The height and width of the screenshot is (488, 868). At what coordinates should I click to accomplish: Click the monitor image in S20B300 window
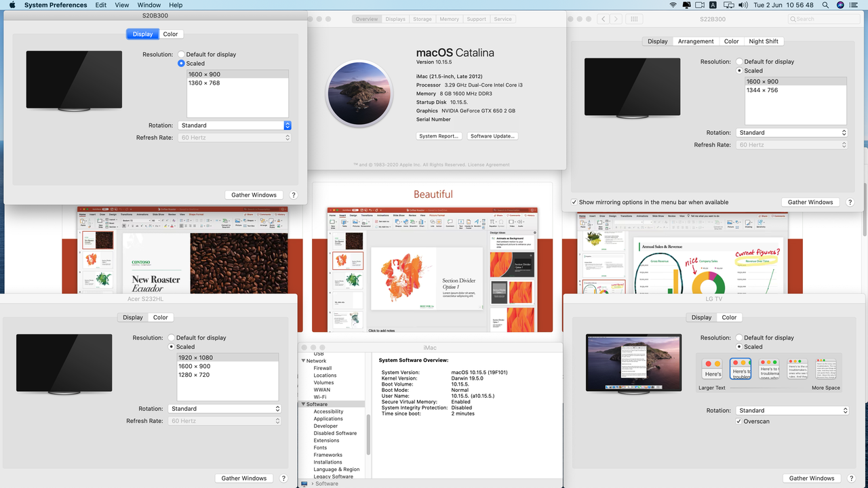[x=74, y=81]
